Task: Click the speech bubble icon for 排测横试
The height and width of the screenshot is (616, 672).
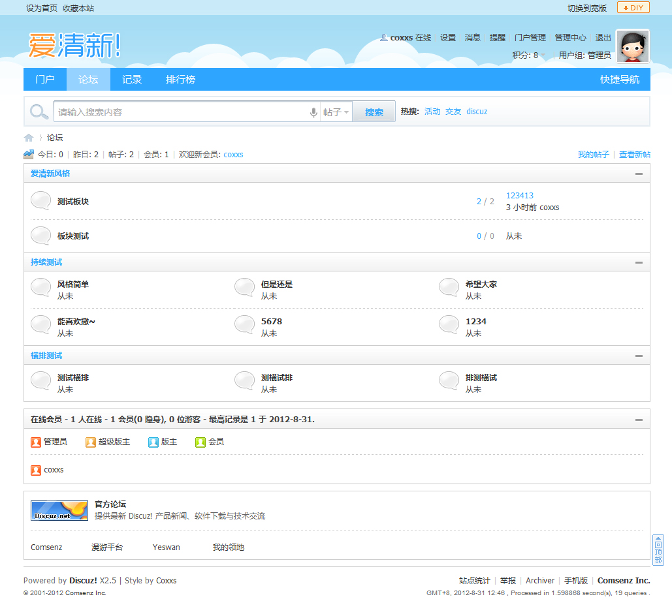Action: (x=449, y=381)
